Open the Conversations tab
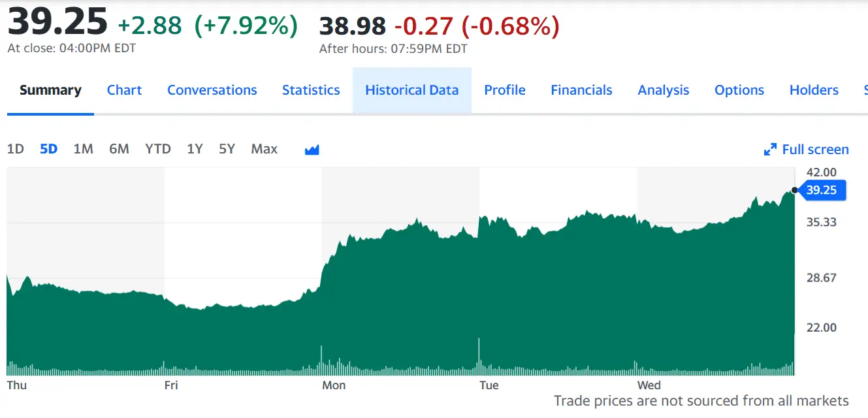 [212, 90]
